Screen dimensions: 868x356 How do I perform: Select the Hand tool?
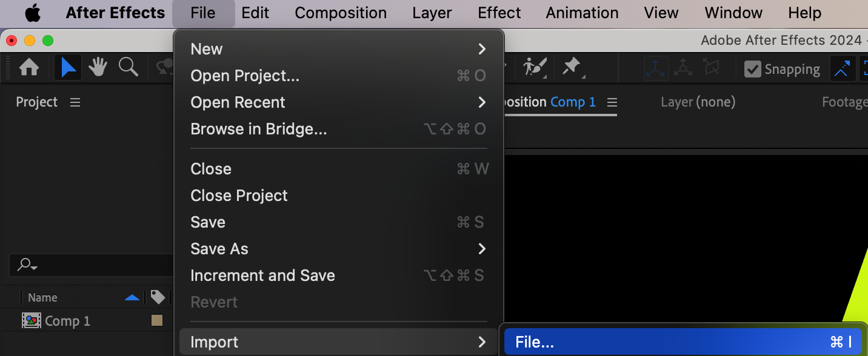pyautogui.click(x=98, y=67)
